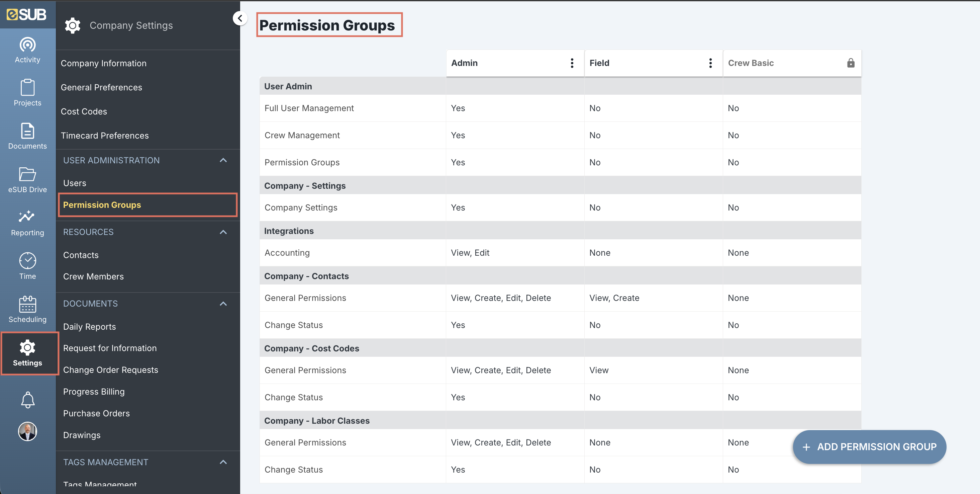The image size is (980, 494).
Task: Collapse the Resources section
Action: point(223,232)
